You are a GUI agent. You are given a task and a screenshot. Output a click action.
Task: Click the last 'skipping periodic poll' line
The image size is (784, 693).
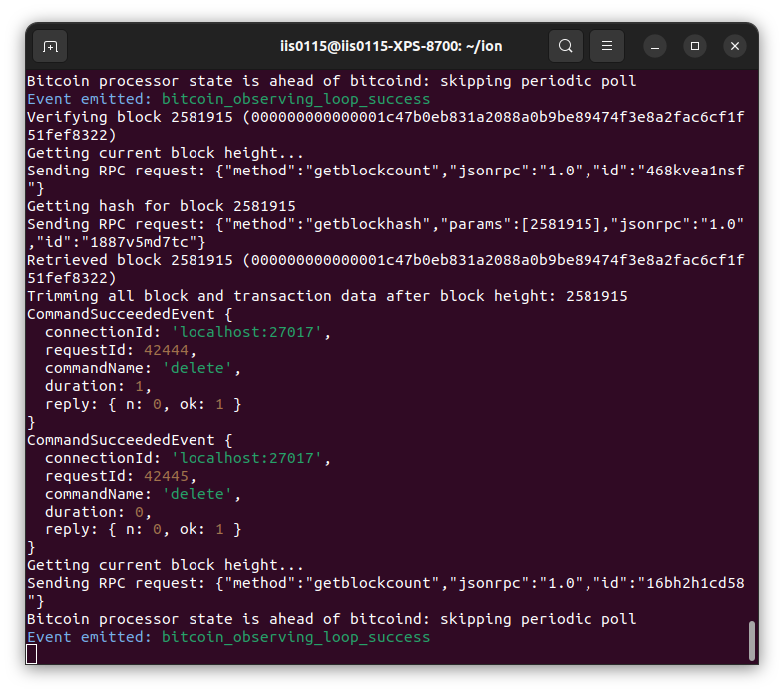tap(332, 619)
